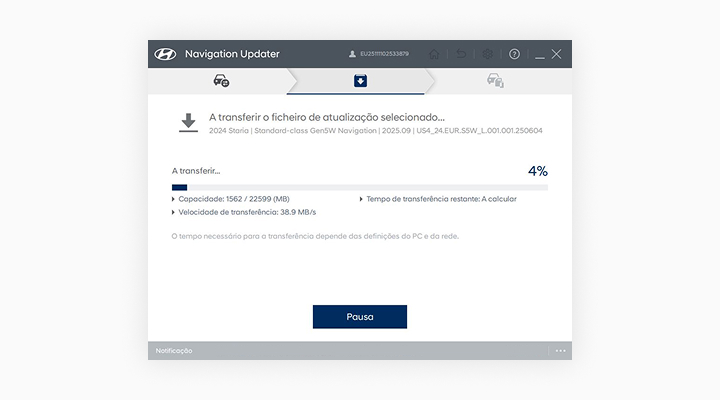Minimize the Navigation Updater window

click(540, 54)
